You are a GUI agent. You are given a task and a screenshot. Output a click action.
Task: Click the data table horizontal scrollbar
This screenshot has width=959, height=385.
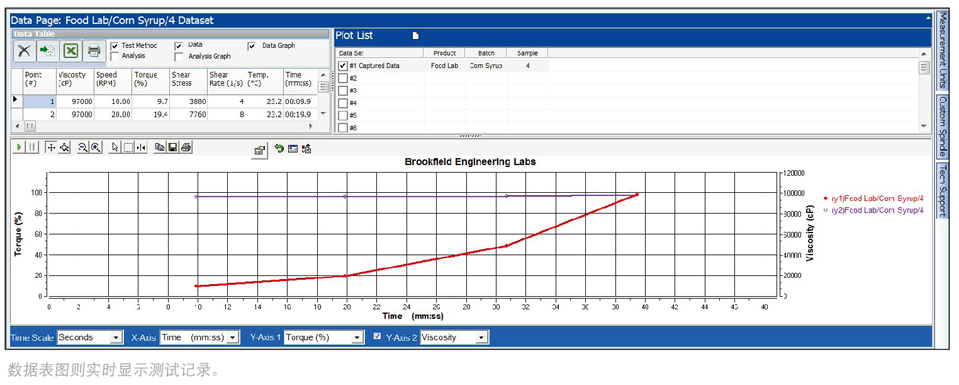point(165,125)
